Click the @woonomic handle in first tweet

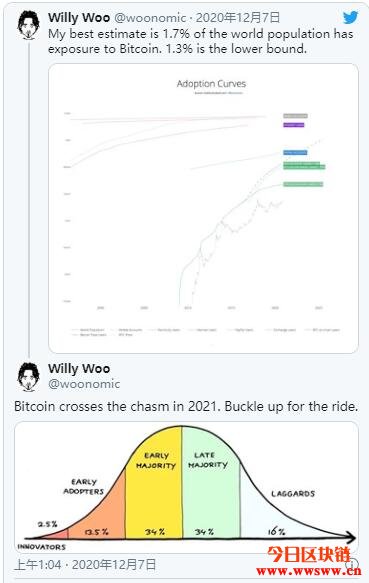(x=150, y=17)
